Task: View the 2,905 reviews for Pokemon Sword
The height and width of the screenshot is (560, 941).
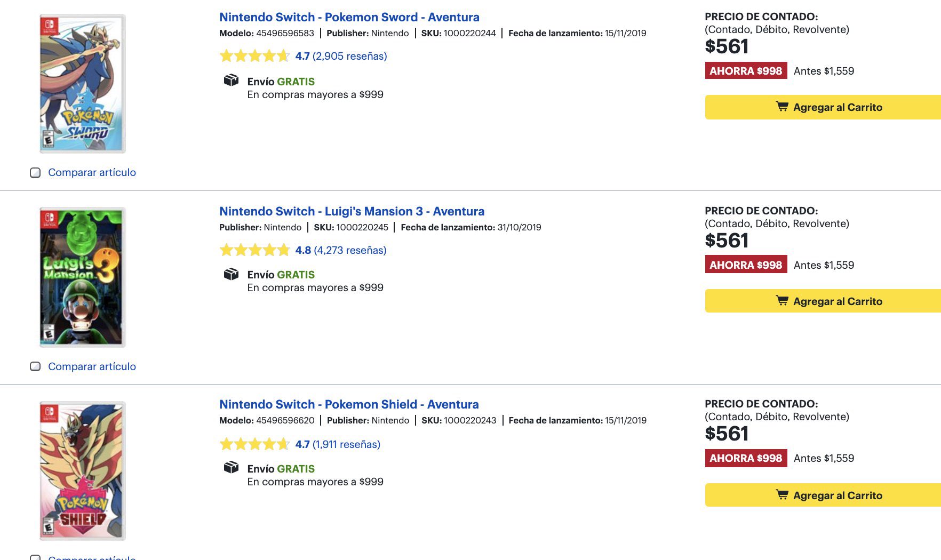Action: click(x=349, y=56)
